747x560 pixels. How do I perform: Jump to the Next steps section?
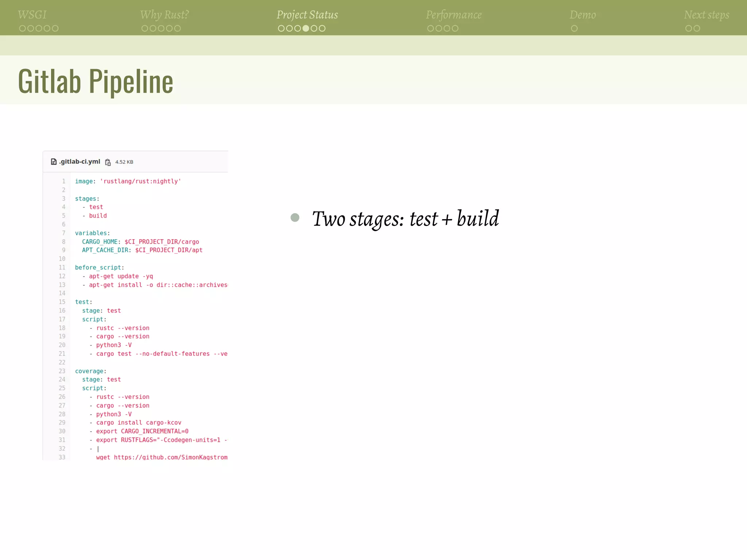click(x=707, y=15)
